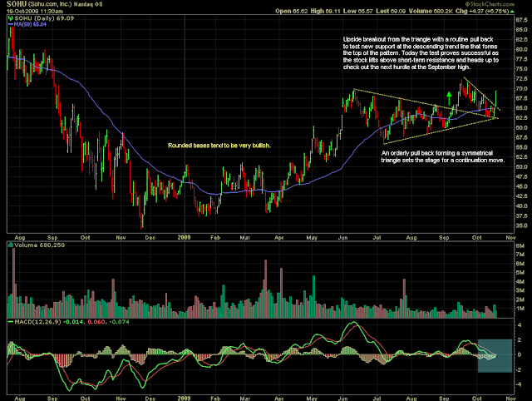The width and height of the screenshot is (532, 401).
Task: Click the volume bars icon beside Volume 680,250
Action: (x=11, y=245)
